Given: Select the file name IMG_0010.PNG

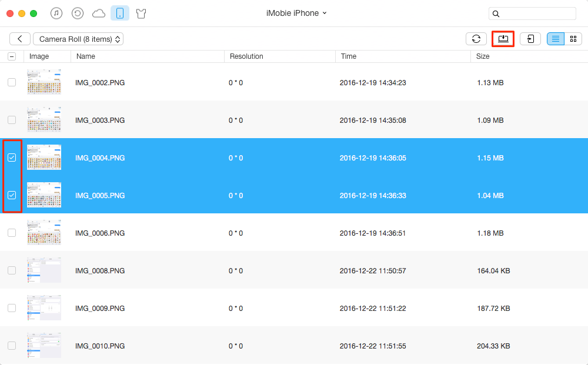Looking at the screenshot, I should [100, 346].
